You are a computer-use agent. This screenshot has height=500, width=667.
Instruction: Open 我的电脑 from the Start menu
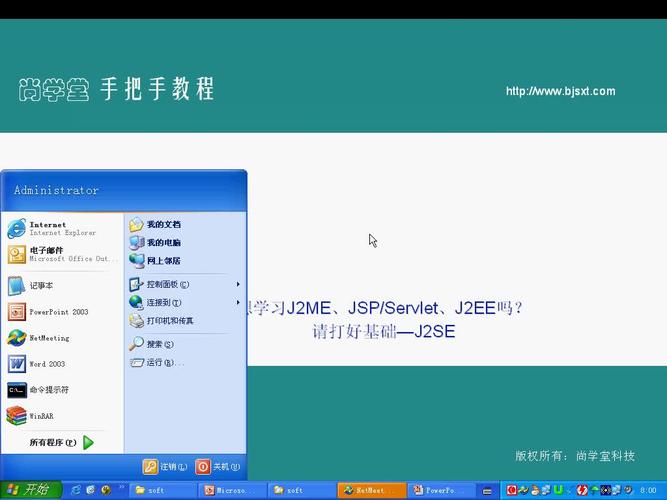185,243
